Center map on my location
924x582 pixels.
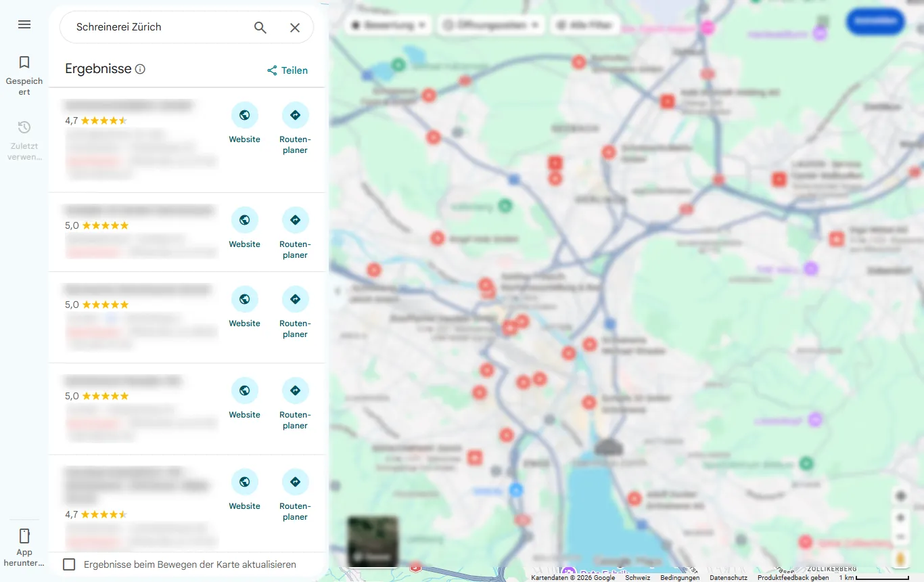click(900, 496)
